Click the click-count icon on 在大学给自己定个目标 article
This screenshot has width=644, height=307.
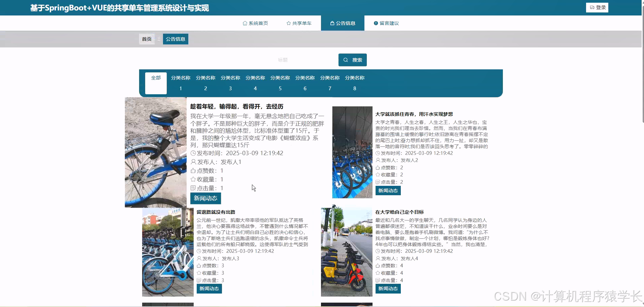378,280
